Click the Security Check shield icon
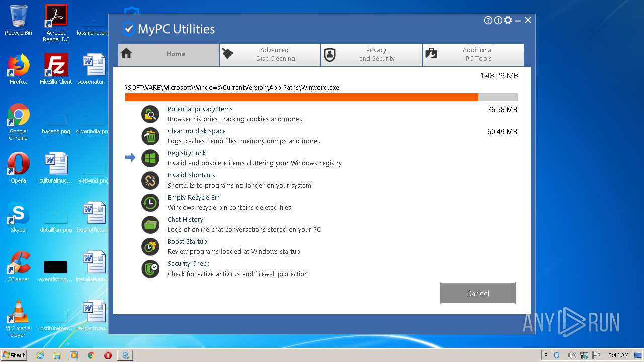 [x=150, y=269]
